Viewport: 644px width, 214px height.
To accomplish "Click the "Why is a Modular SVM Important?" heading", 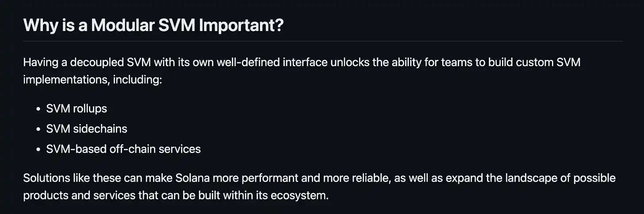I will coord(153,25).
